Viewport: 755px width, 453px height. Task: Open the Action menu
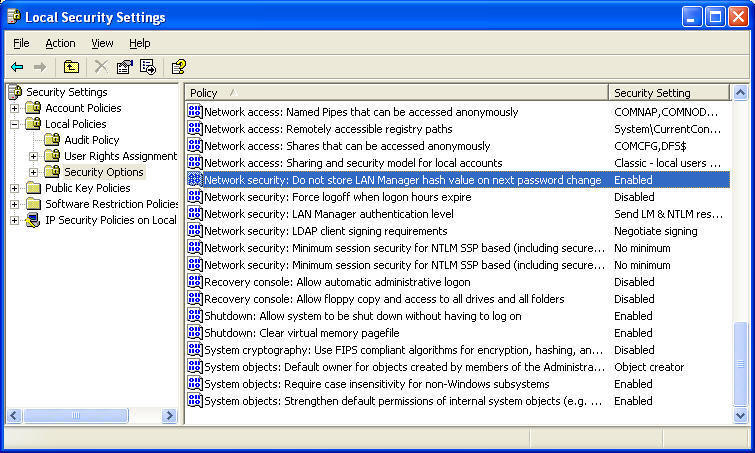click(60, 43)
